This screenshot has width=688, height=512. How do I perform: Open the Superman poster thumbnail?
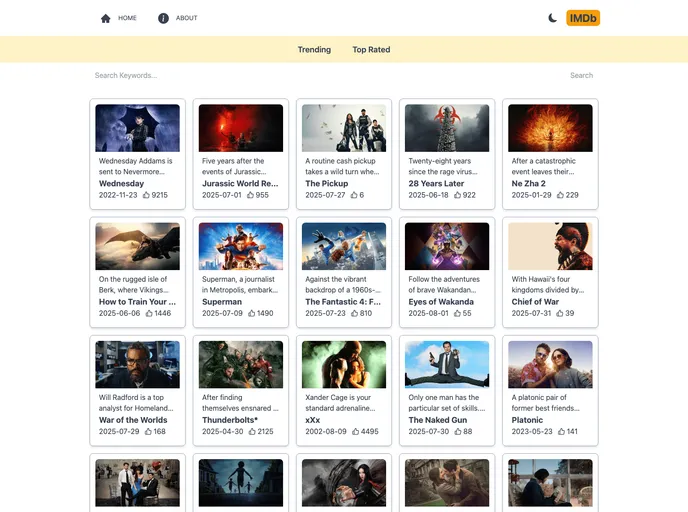[x=241, y=246]
